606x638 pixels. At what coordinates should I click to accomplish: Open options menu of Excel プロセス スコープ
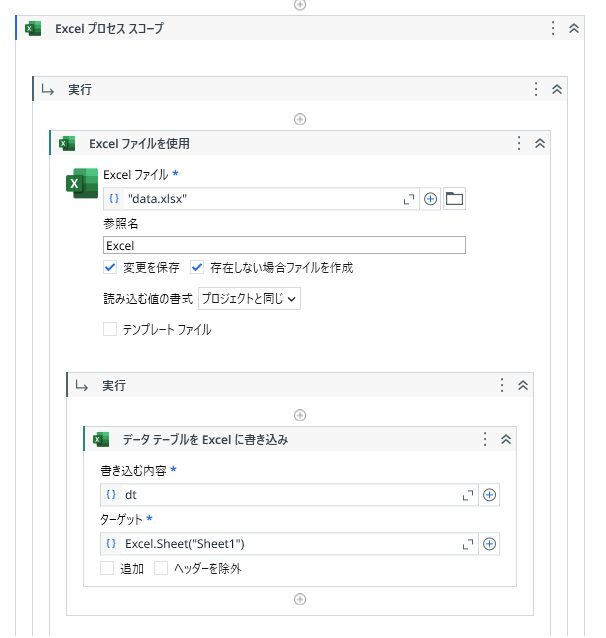[x=553, y=28]
